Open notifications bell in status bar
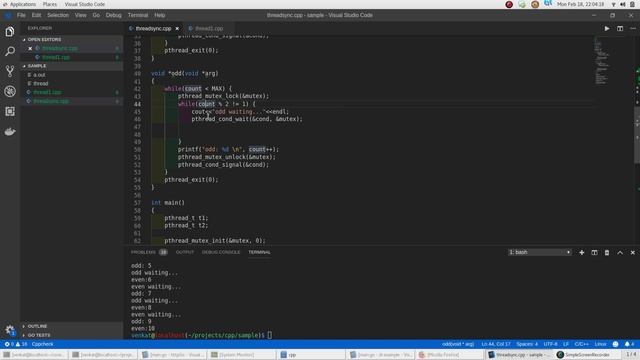This screenshot has width=640, height=360. click(x=629, y=344)
